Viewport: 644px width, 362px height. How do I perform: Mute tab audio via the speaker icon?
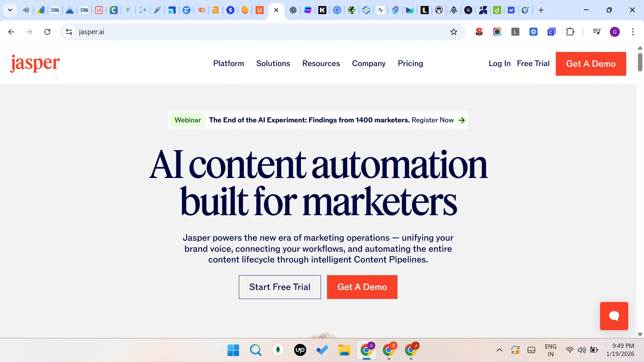(x=26, y=10)
